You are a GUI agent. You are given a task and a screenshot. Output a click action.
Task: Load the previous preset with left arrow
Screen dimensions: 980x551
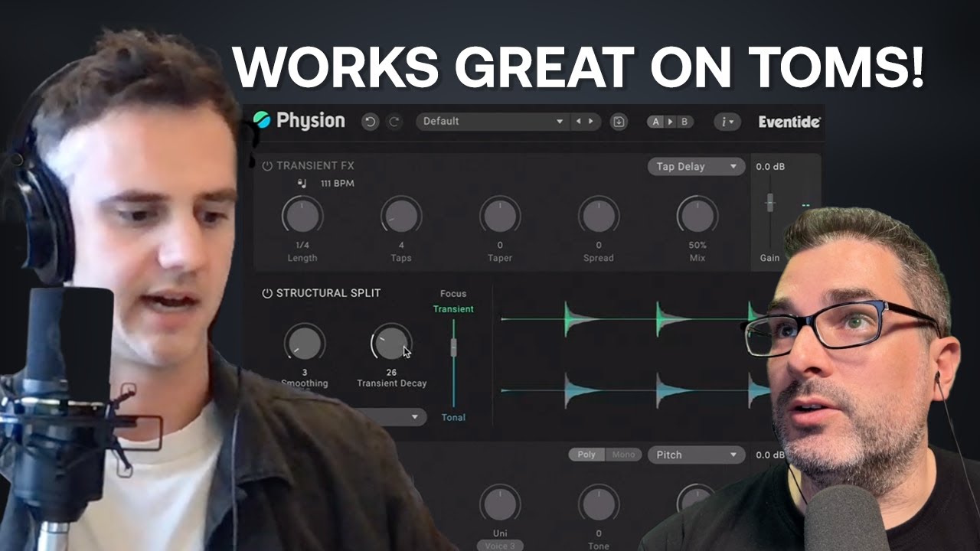click(579, 121)
